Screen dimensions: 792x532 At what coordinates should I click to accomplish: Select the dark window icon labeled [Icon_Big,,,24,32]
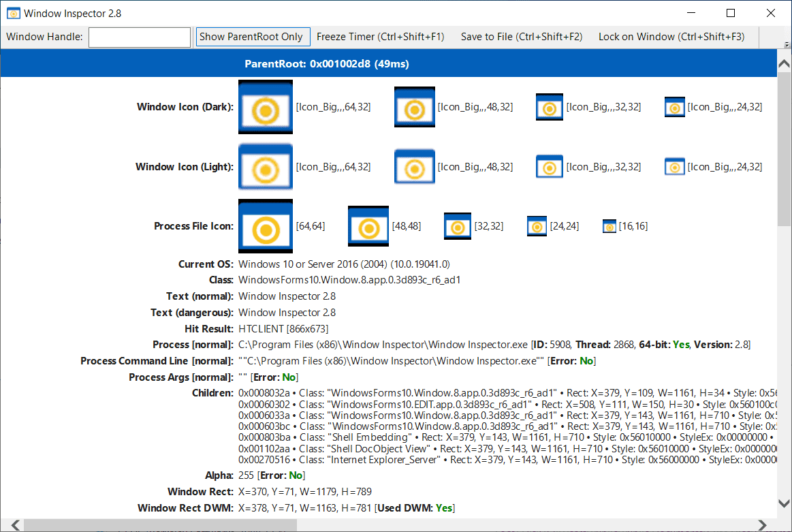pos(675,107)
